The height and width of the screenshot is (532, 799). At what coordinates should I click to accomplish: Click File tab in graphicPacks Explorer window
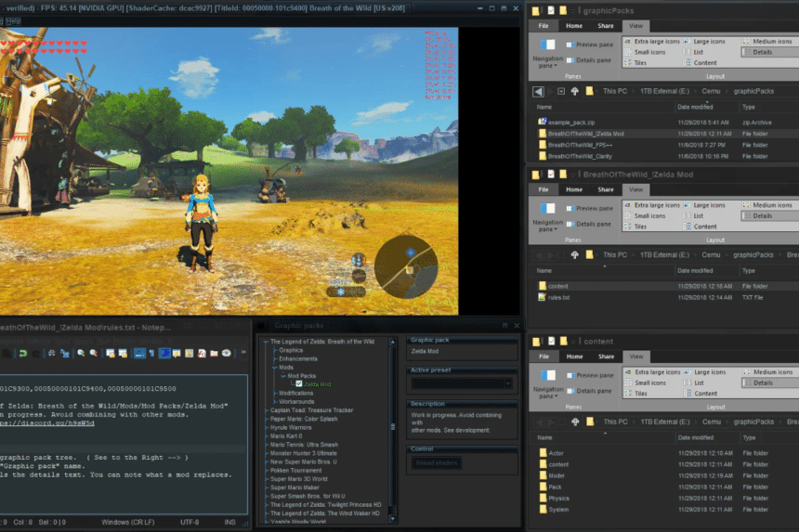point(544,26)
